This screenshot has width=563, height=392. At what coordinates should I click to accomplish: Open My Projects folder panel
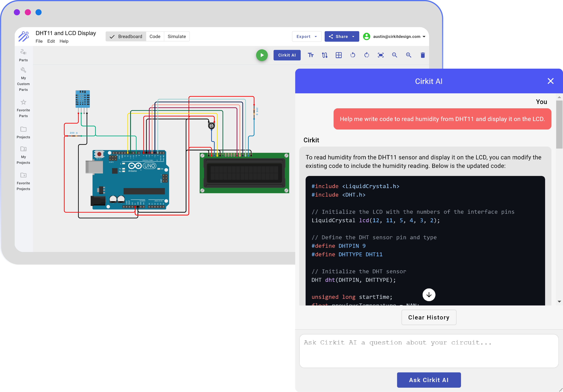coord(23,155)
